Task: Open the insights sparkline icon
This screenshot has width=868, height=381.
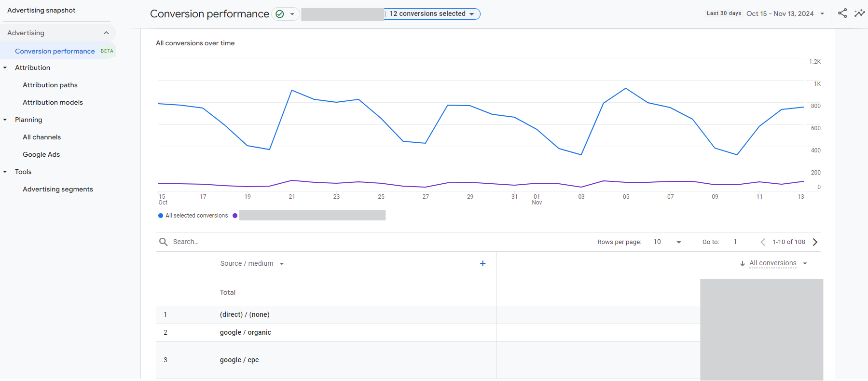Action: (x=859, y=14)
